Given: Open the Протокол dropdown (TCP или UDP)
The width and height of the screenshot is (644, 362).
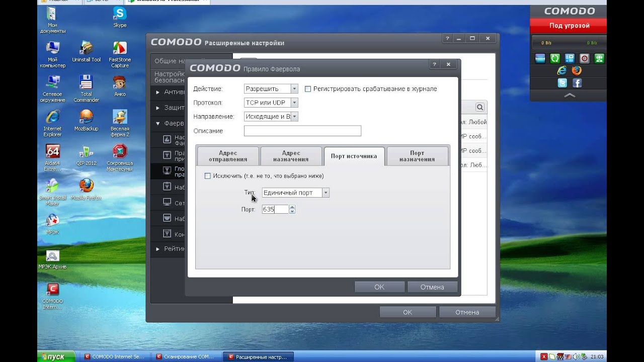Looking at the screenshot, I should [x=271, y=103].
